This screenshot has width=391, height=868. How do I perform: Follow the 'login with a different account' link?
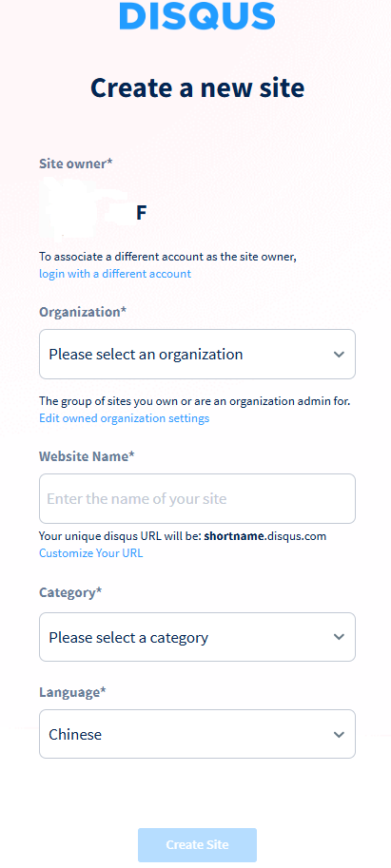click(115, 274)
